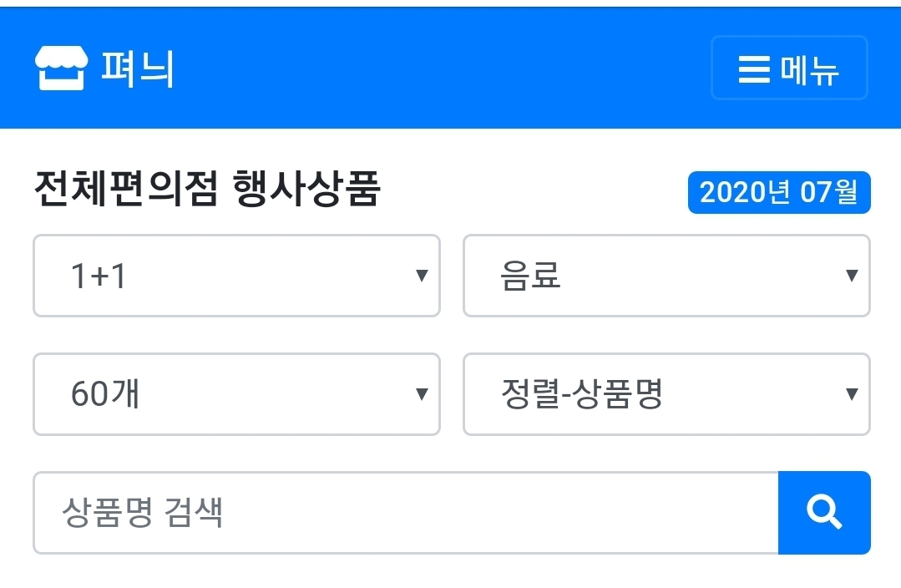Open the 1+1 promotion type dropdown
The image size is (901, 588).
click(236, 276)
